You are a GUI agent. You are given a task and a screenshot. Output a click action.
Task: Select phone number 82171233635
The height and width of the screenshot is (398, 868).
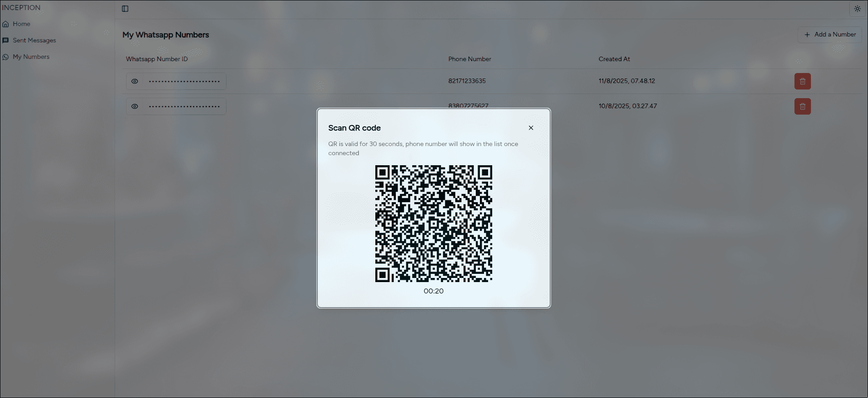point(467,81)
